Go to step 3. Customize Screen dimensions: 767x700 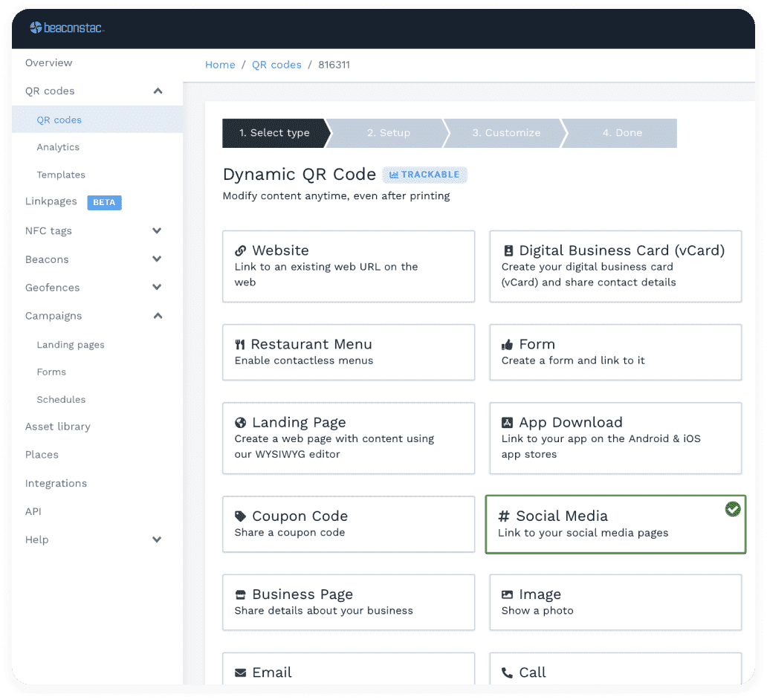tap(506, 133)
